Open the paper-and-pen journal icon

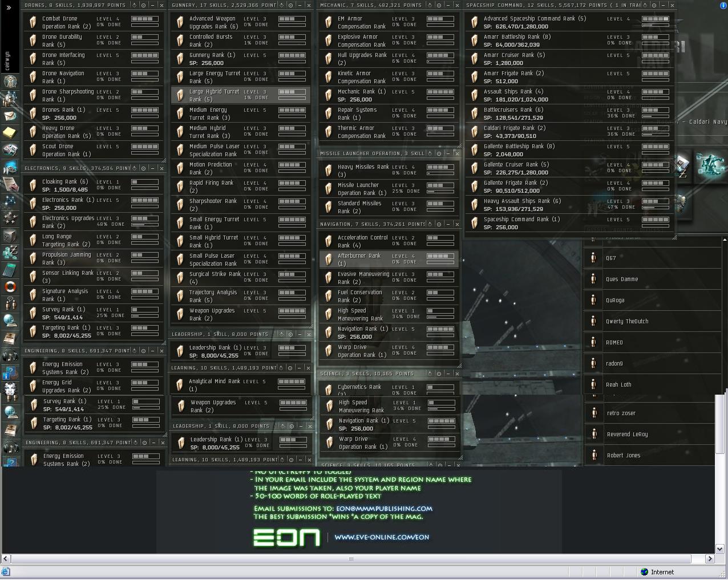10,184
